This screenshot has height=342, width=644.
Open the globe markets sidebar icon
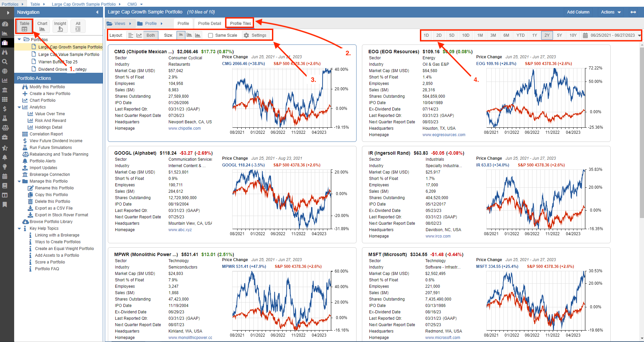tap(5, 71)
